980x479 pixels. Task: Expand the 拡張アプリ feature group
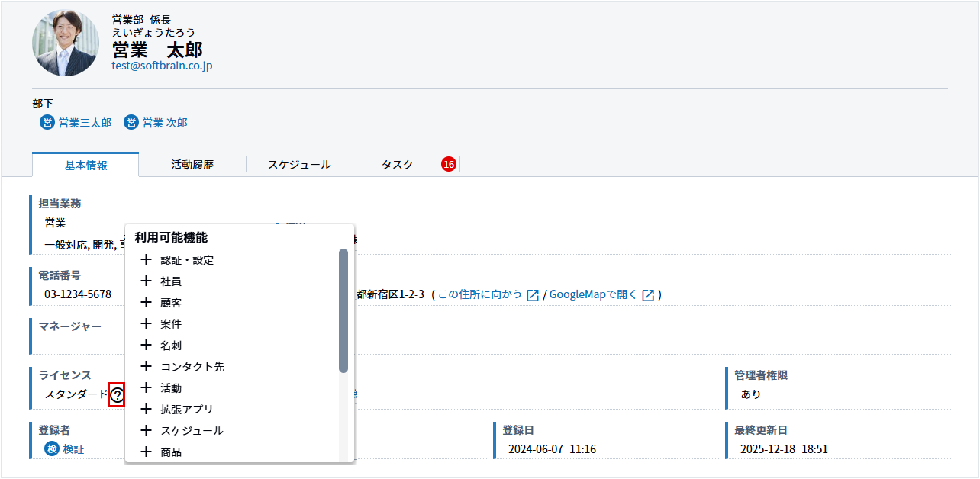pos(147,410)
